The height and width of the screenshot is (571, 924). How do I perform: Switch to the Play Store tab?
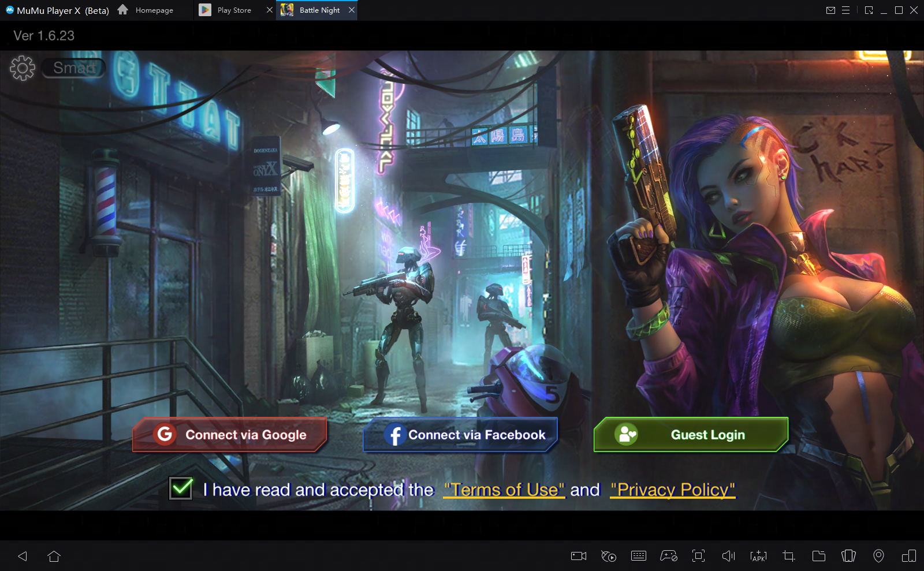(x=234, y=10)
